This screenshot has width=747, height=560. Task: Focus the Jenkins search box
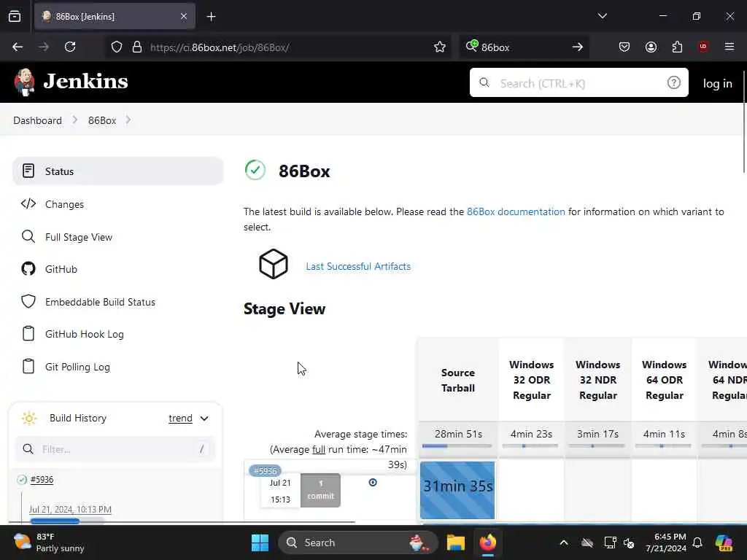[578, 83]
